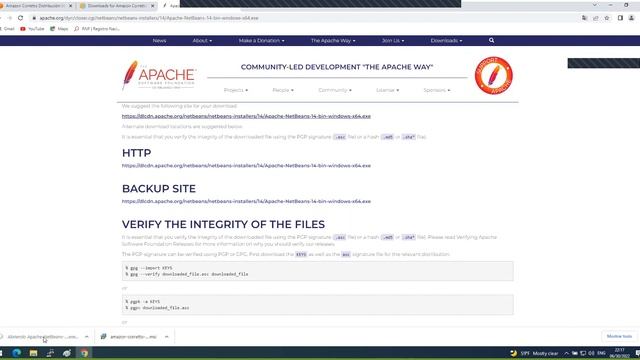Switch to Downloads for Amazon Corretto tab
Image resolution: width=640 pixels, height=360 pixels.
[x=118, y=6]
